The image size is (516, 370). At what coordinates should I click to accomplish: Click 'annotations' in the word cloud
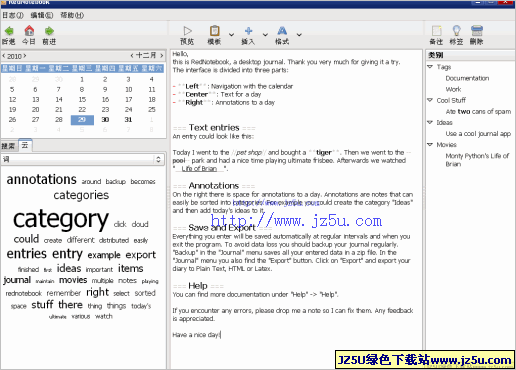(42, 179)
